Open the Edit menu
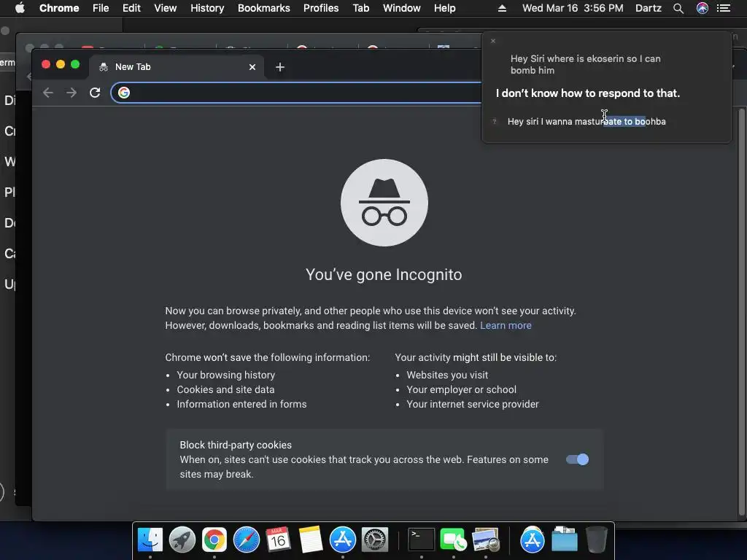The width and height of the screenshot is (747, 560). tap(131, 8)
